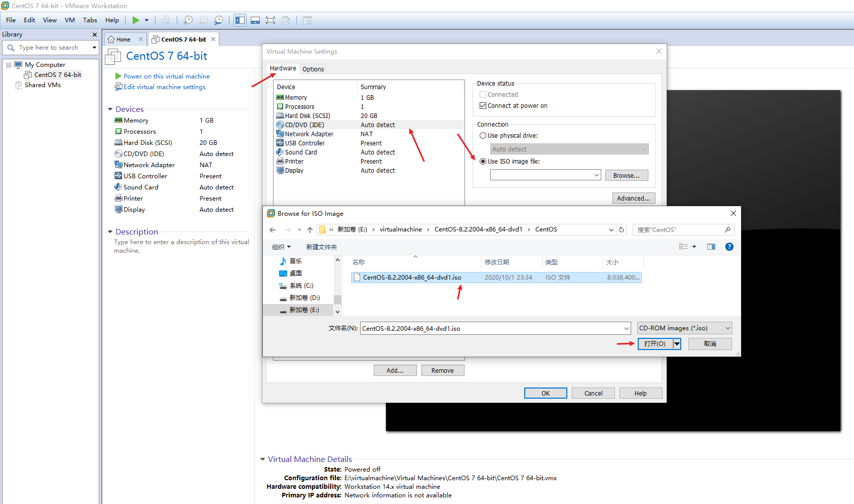The width and height of the screenshot is (854, 504).
Task: Select Printer in settings device list
Action: [369, 162]
